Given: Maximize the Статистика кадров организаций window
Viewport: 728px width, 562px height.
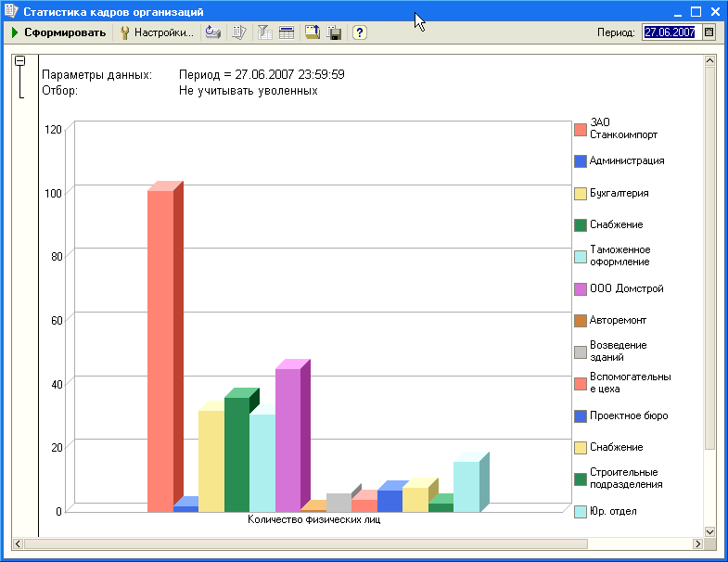Looking at the screenshot, I should point(696,12).
